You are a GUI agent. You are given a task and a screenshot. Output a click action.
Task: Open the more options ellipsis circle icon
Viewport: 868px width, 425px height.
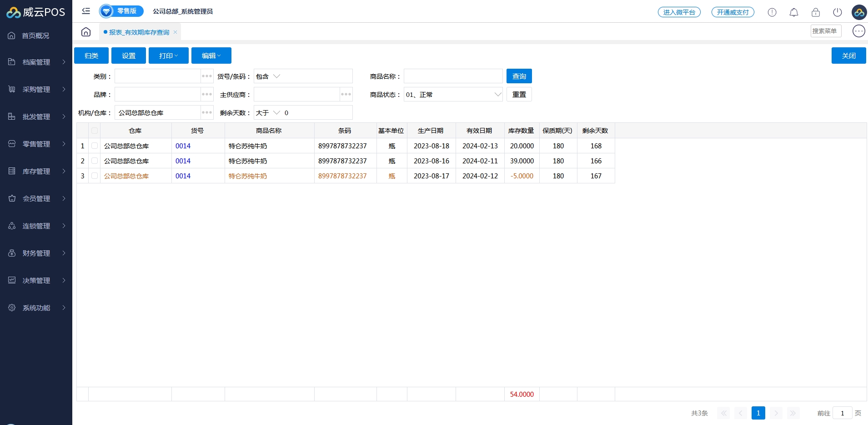tap(858, 31)
